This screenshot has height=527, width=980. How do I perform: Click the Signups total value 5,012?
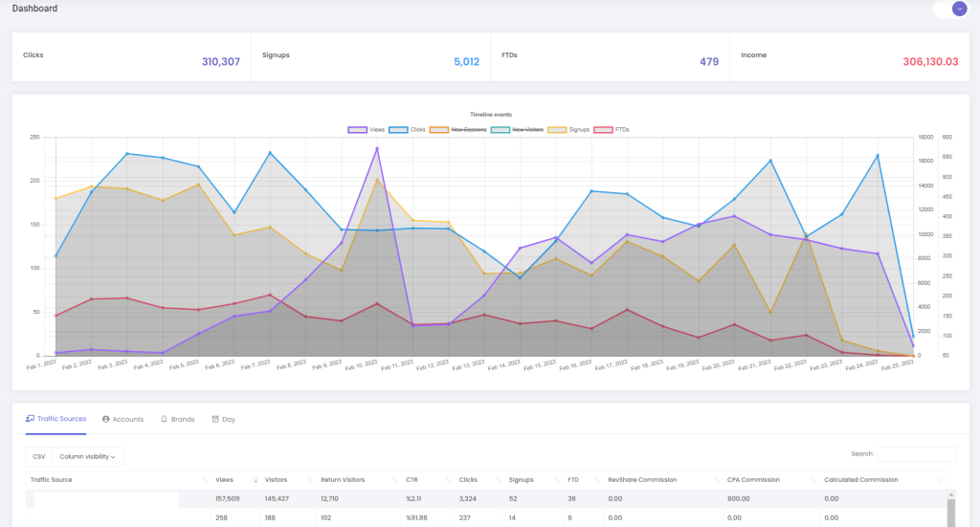click(466, 62)
